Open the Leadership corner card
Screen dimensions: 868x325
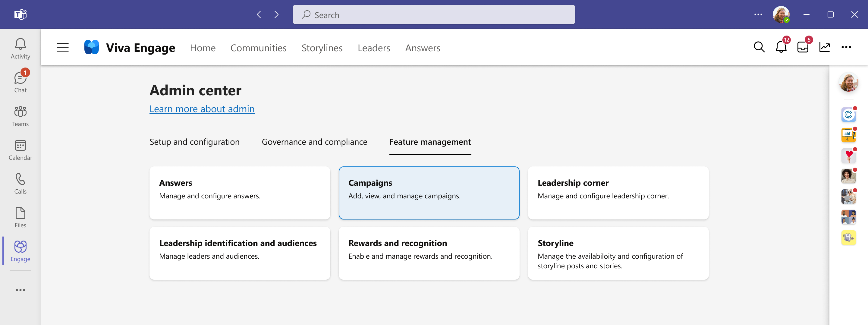(618, 193)
